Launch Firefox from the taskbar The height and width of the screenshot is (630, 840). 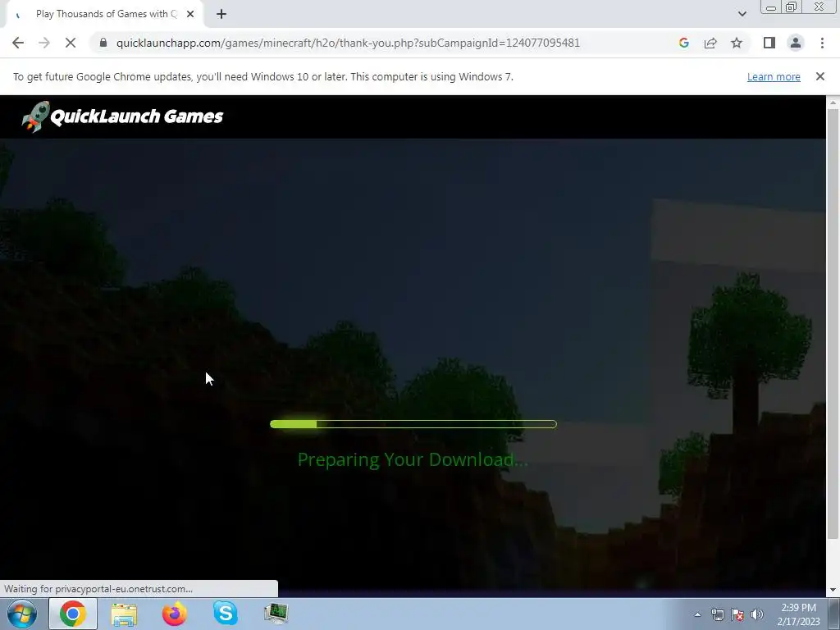[175, 614]
